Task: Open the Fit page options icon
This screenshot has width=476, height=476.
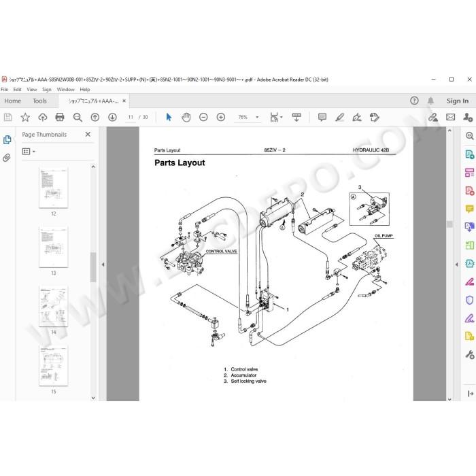Action: [x=276, y=117]
